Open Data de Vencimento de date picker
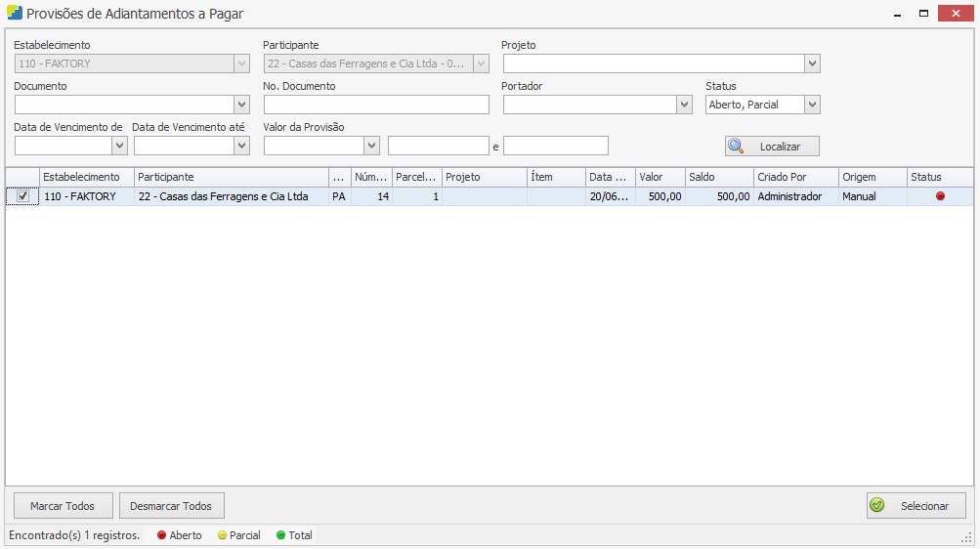 119,146
